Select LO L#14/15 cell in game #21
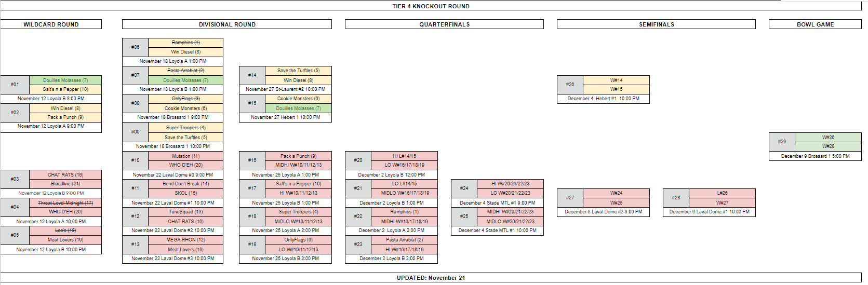Viewport: 868px width, 285px height. click(405, 184)
